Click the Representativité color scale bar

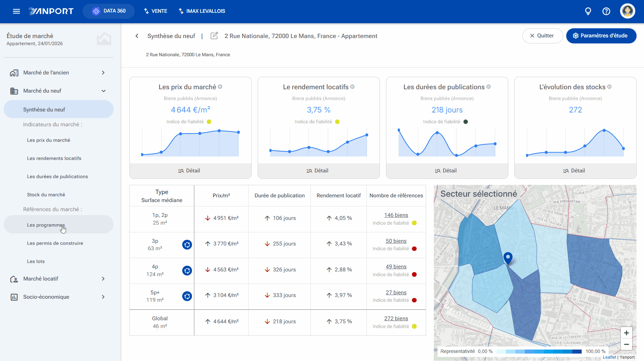click(539, 351)
